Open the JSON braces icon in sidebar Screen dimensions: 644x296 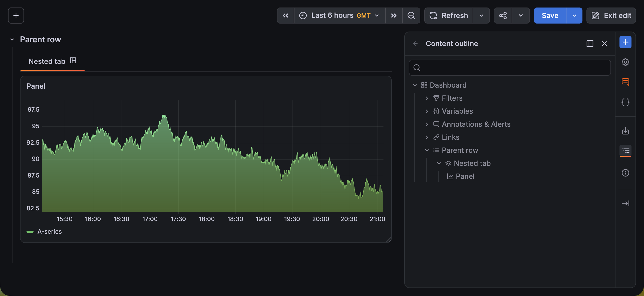click(625, 102)
